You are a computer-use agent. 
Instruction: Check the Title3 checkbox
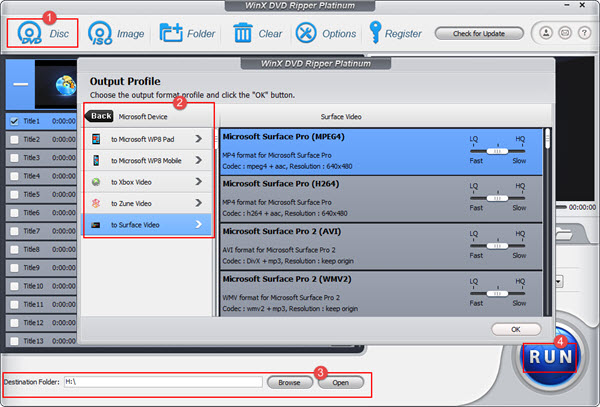(14, 158)
